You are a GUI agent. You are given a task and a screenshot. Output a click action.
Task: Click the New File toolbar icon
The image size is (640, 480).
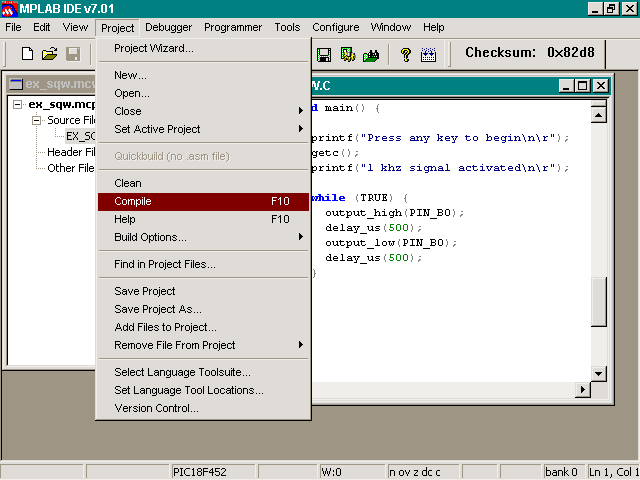click(x=28, y=54)
